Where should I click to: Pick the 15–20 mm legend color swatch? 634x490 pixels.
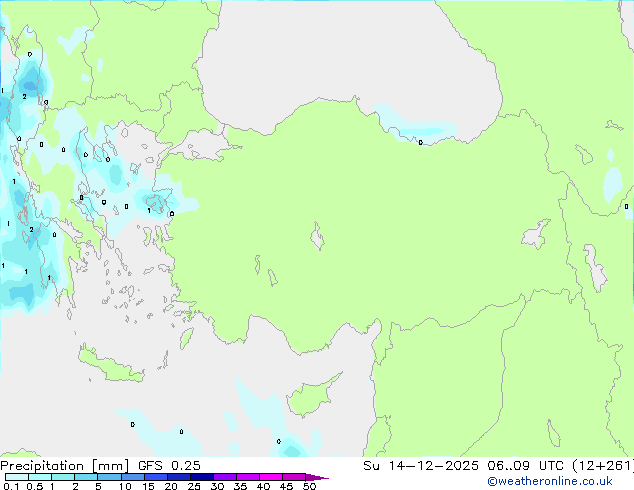coord(155,477)
